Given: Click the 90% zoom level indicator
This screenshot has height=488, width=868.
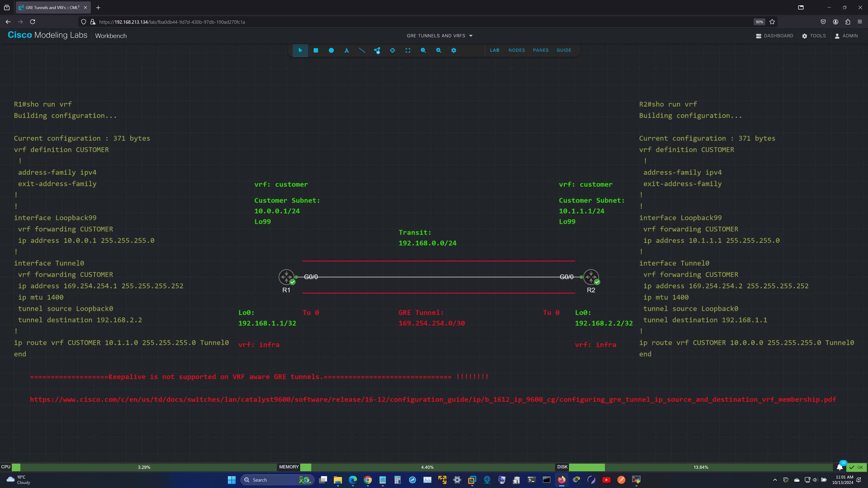Looking at the screenshot, I should click(759, 22).
